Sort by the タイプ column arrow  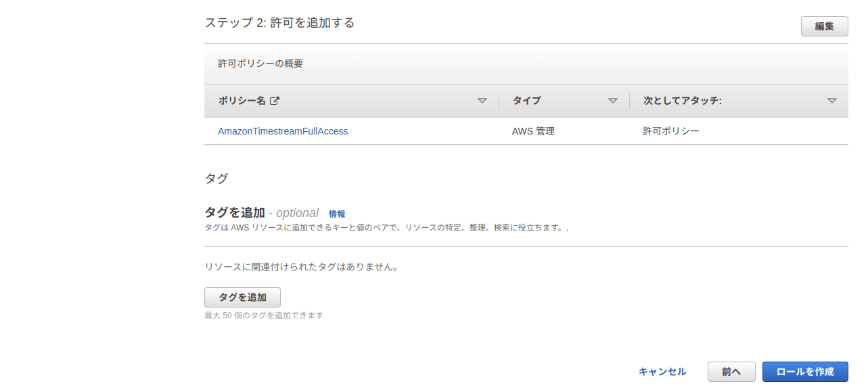point(612,101)
